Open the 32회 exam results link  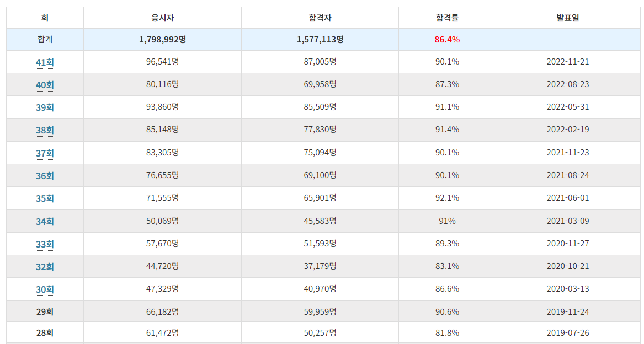45,266
